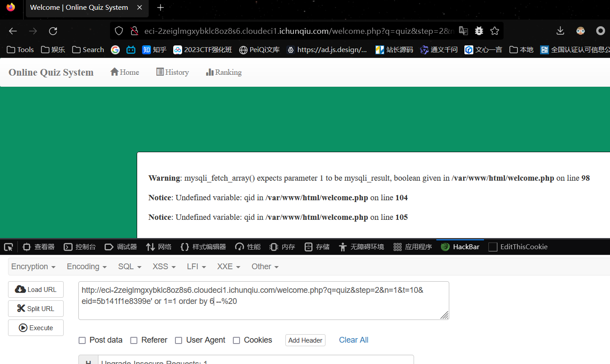Open the downloads arrow icon
This screenshot has height=364, width=610.
click(561, 31)
